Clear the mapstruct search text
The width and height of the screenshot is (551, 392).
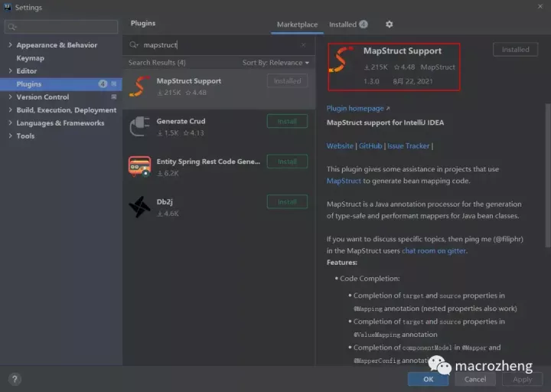click(303, 45)
